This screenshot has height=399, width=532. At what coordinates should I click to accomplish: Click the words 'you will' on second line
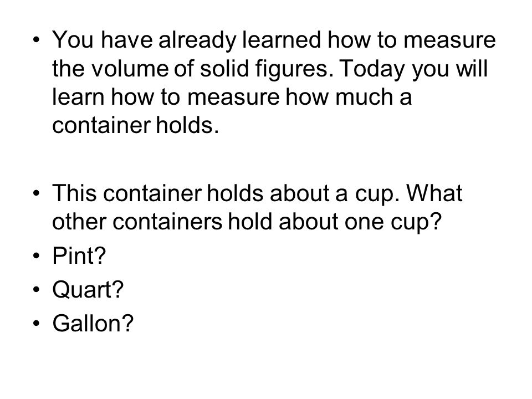[x=449, y=69]
